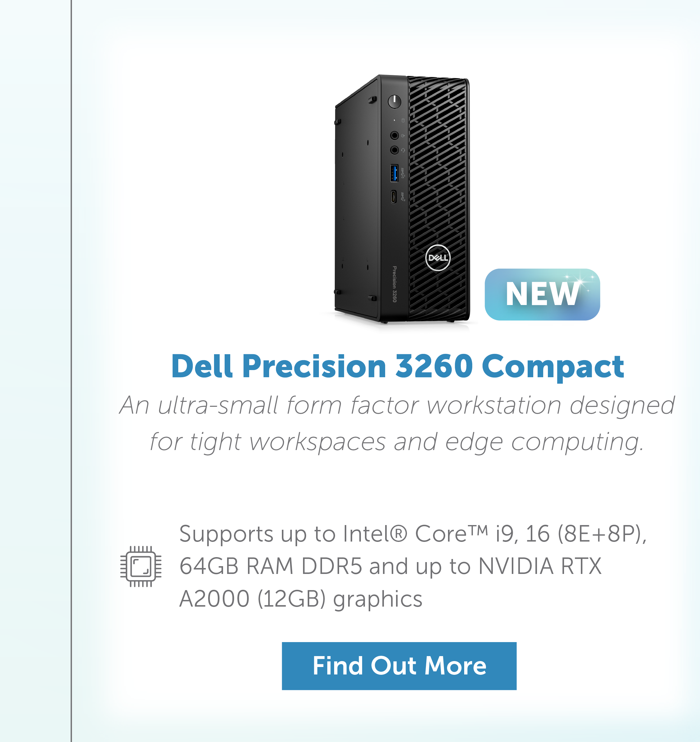700x742 pixels.
Task: Click the USB-C port on the front panel
Action: (x=394, y=197)
